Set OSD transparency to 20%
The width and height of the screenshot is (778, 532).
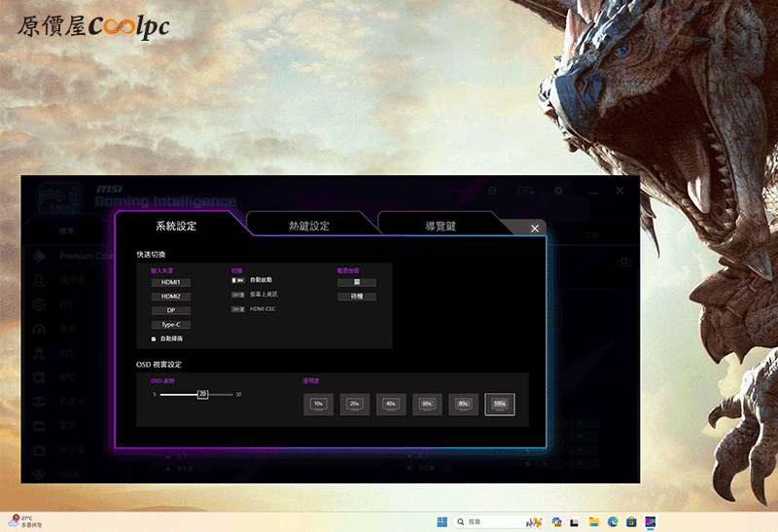pyautogui.click(x=354, y=404)
